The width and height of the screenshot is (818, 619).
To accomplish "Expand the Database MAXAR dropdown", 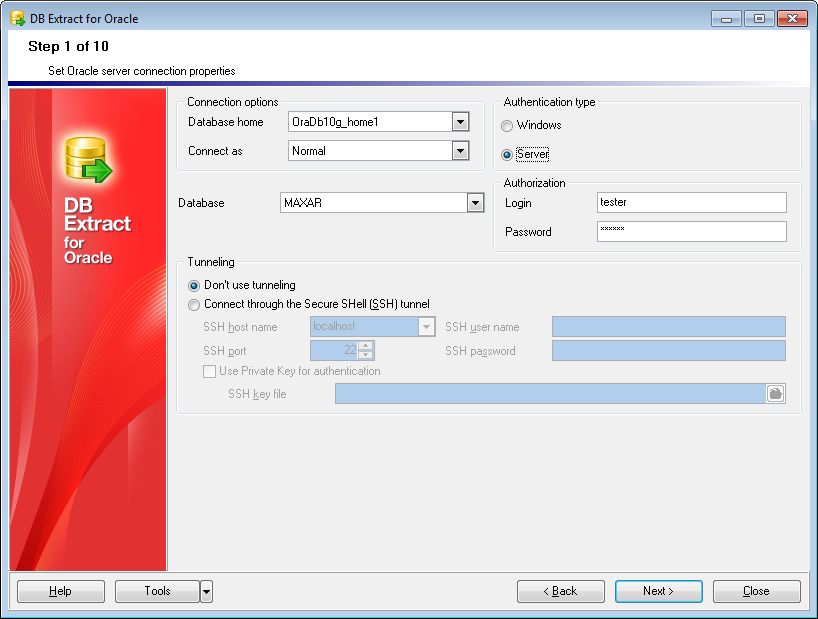I will click(x=475, y=203).
